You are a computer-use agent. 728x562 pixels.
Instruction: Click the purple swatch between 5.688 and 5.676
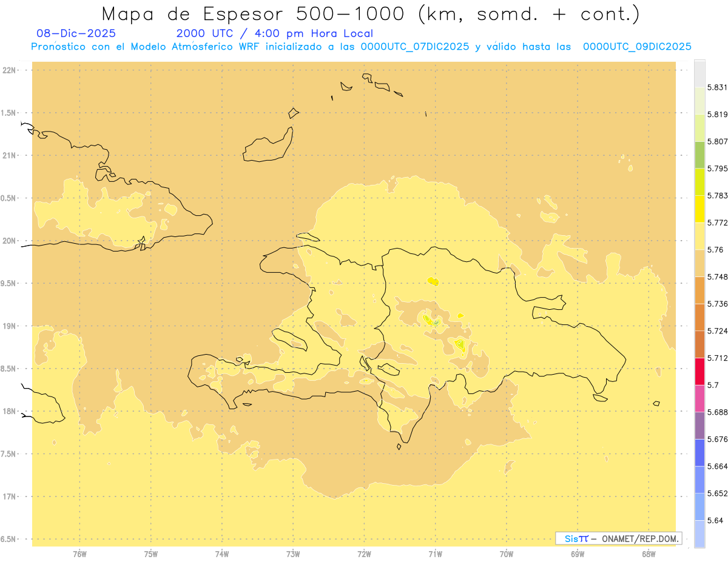(699, 426)
